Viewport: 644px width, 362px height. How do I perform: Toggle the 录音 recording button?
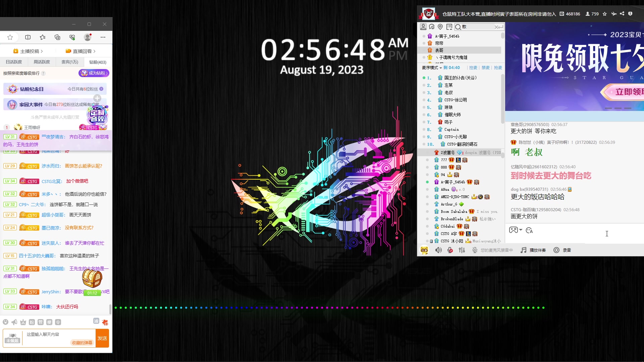(x=562, y=250)
